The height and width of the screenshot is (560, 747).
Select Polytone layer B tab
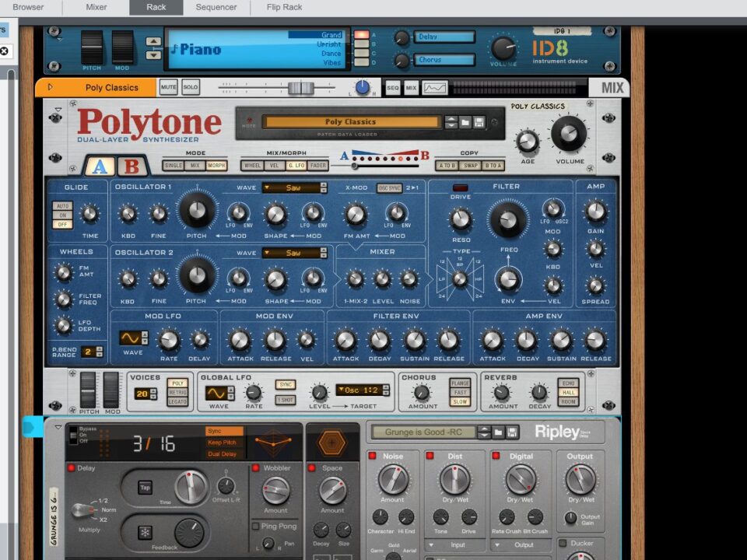pos(132,166)
